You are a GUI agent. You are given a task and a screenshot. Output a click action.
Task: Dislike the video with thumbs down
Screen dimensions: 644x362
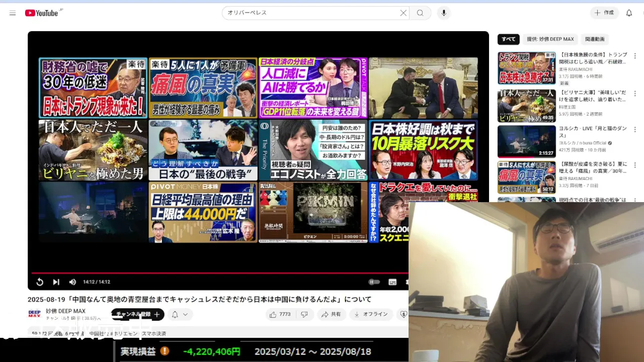click(x=304, y=314)
